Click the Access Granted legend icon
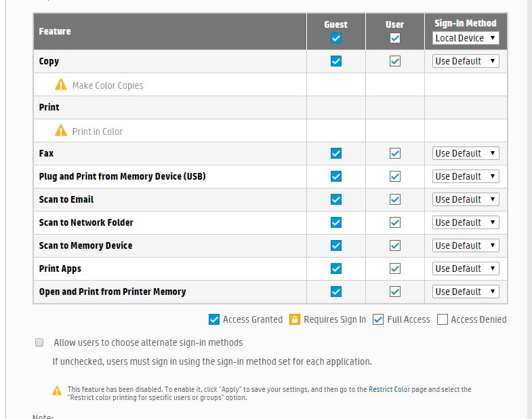The height and width of the screenshot is (419, 532). tap(214, 319)
